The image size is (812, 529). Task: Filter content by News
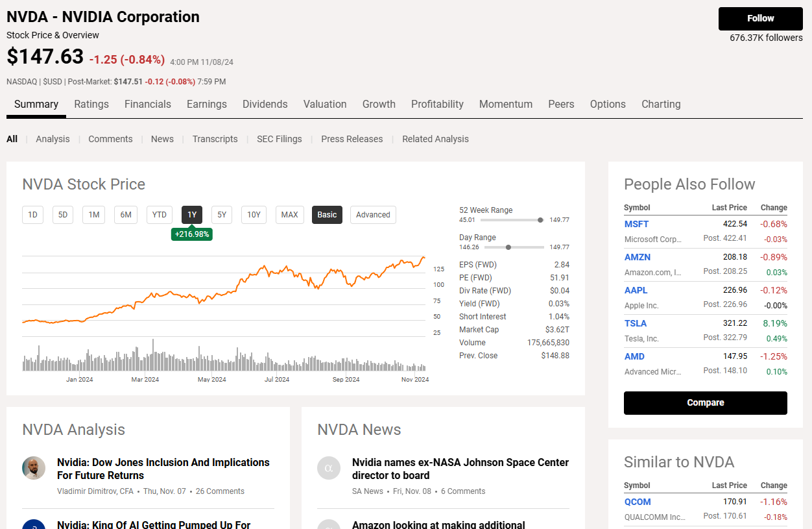click(x=162, y=139)
